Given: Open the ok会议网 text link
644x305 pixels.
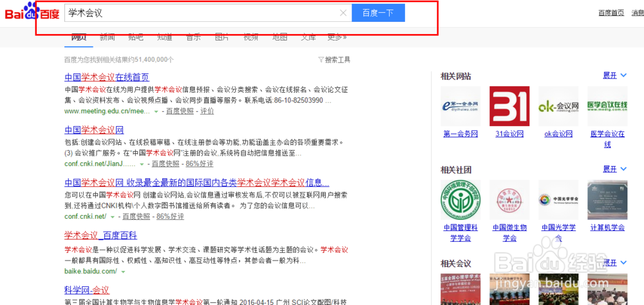Looking at the screenshot, I should [558, 134].
